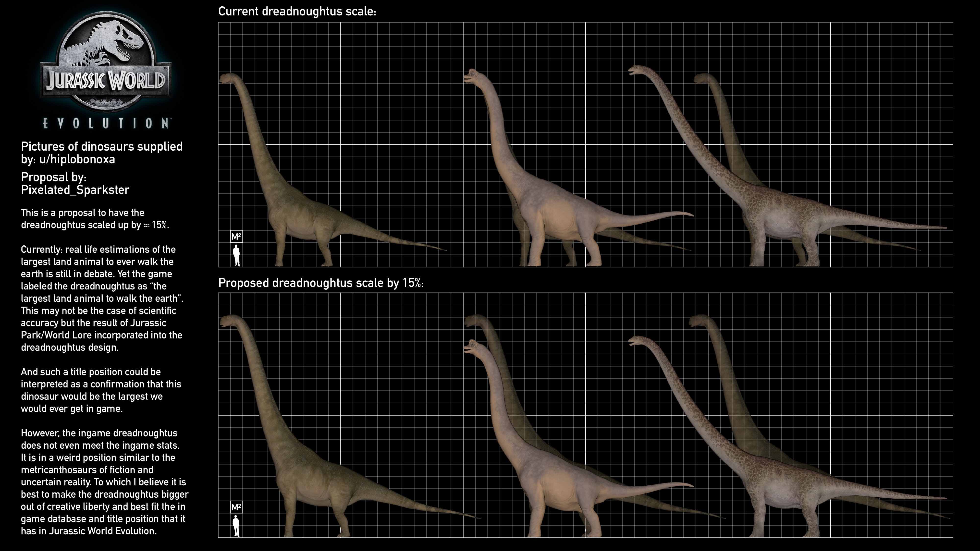Viewport: 980px width, 551px height.
Task: Click the Jurassic World Evolution logo
Action: click(x=106, y=70)
